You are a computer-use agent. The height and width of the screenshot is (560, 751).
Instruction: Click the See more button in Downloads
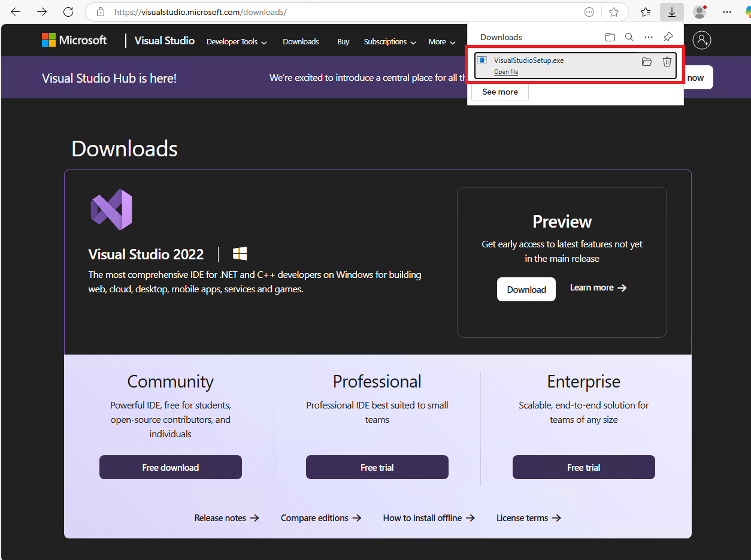click(500, 92)
